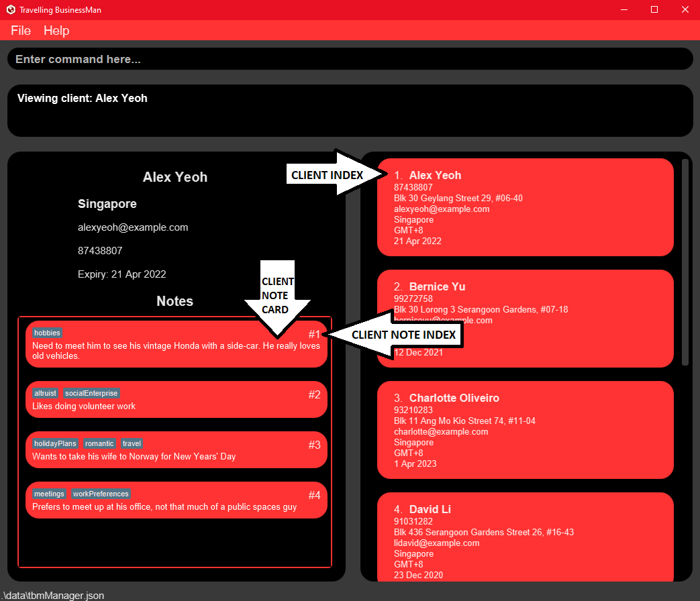Click the phone number 99272758
Screen dimensions: 700x601
[x=413, y=298]
